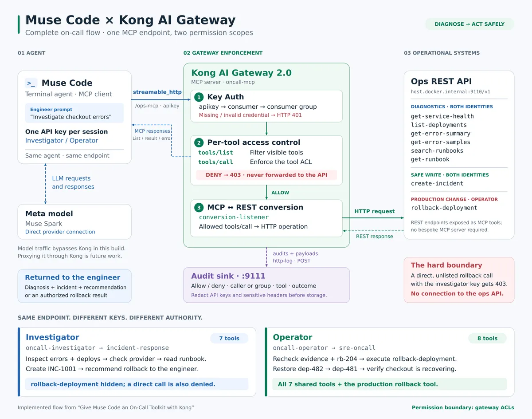Screen dimensions: 532x419
Task: Click red 'No connection to the ops API.' text
Action: coord(457,293)
